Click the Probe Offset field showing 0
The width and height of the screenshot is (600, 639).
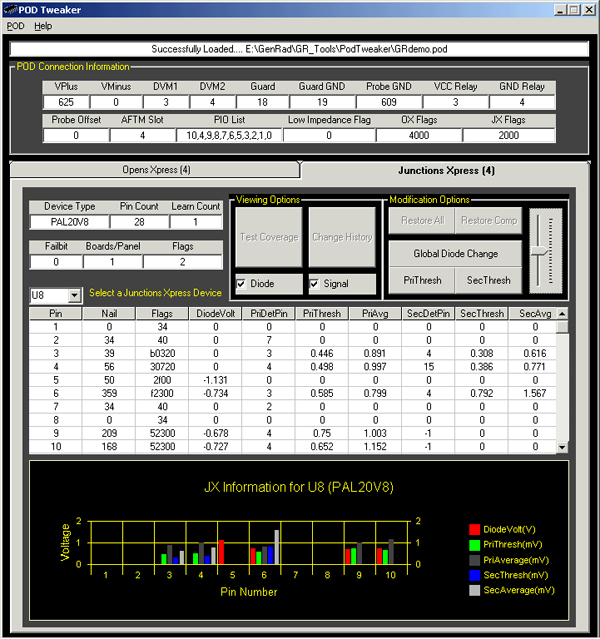pos(76,135)
